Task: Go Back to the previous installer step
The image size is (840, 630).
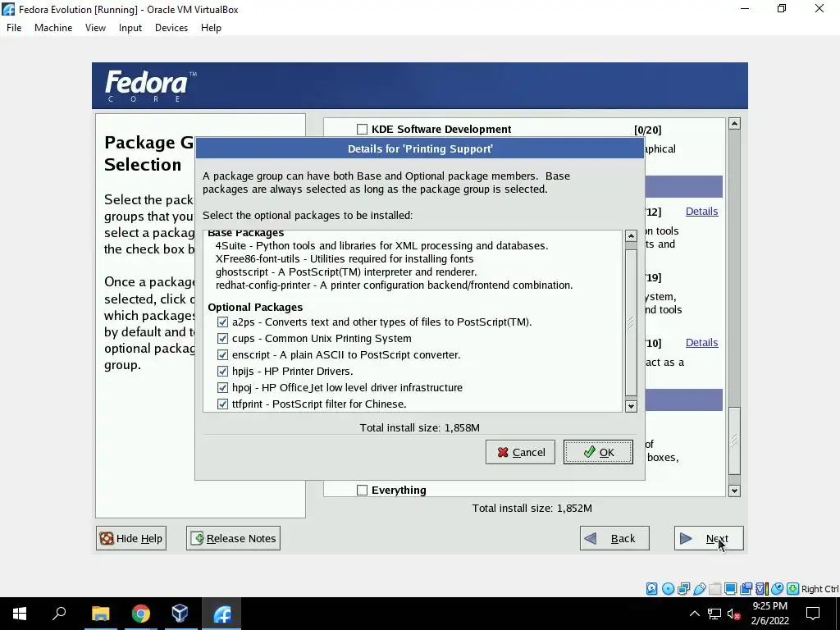Action: click(x=614, y=538)
